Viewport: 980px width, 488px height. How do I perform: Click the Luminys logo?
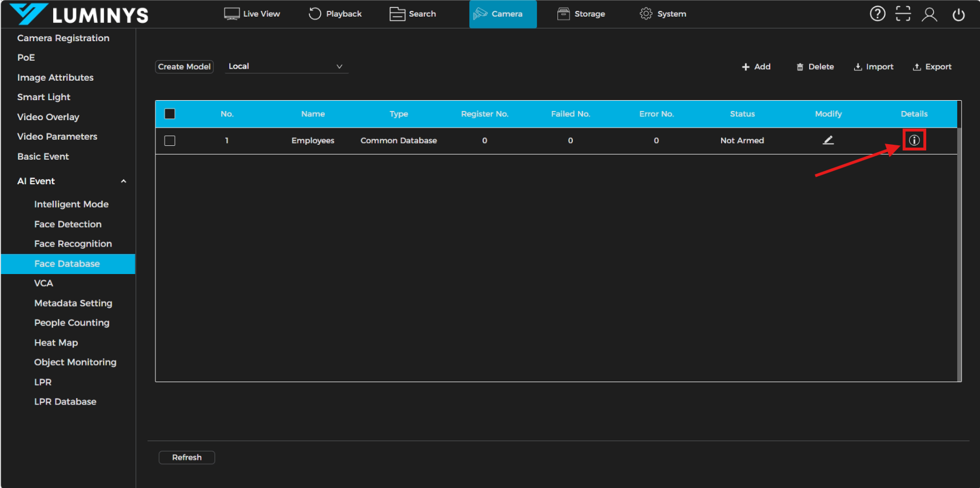click(79, 14)
